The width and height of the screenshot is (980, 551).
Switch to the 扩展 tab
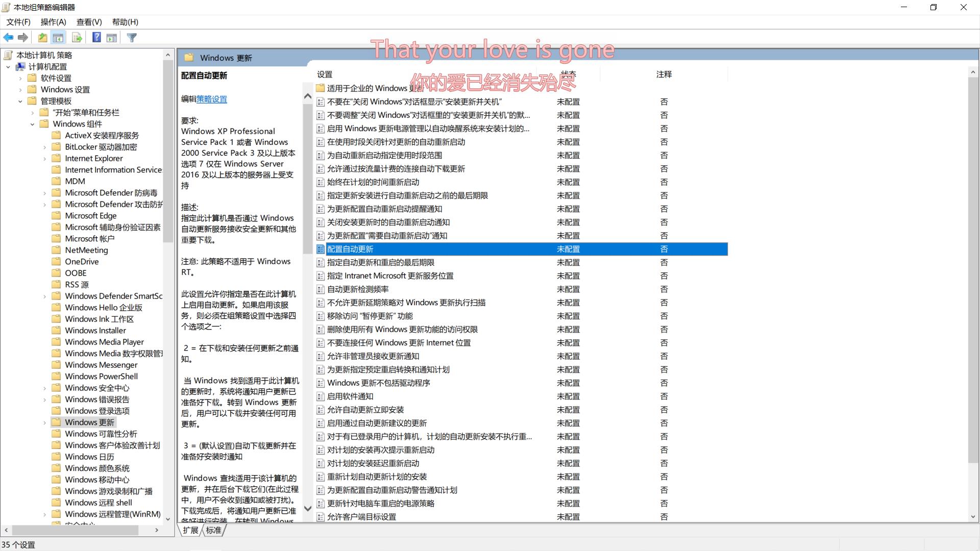point(191,530)
